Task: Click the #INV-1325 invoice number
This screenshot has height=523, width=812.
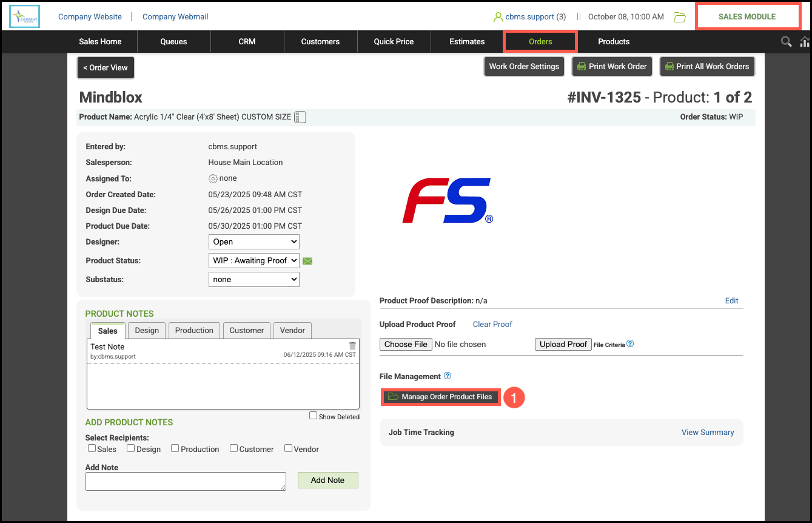Action: coord(604,97)
